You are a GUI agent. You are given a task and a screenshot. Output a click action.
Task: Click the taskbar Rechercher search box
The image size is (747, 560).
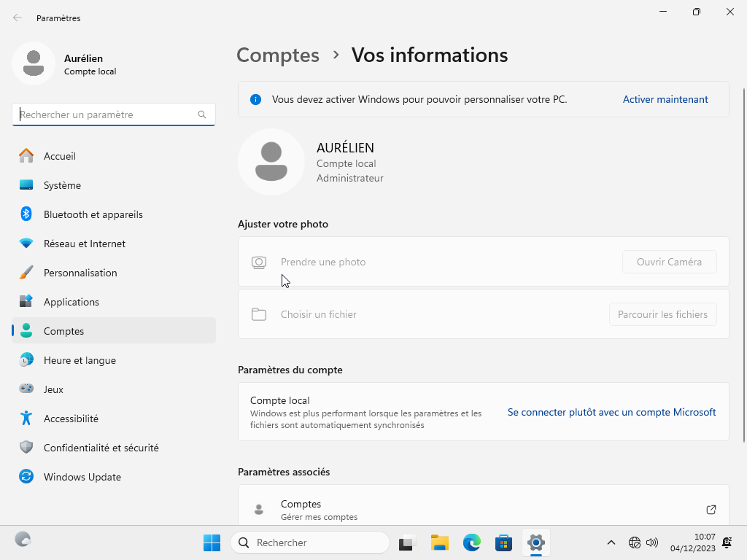tap(309, 542)
